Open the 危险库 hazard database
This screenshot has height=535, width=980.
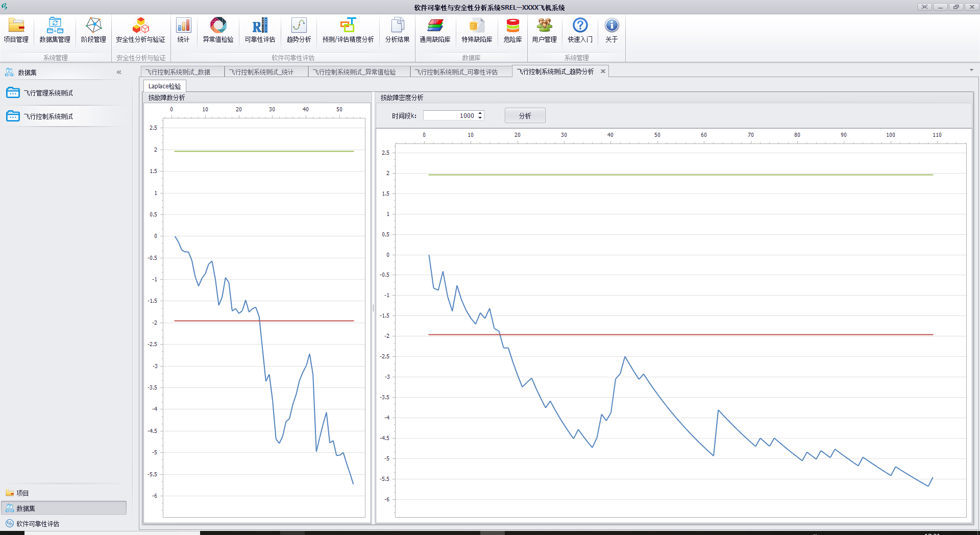coord(512,30)
